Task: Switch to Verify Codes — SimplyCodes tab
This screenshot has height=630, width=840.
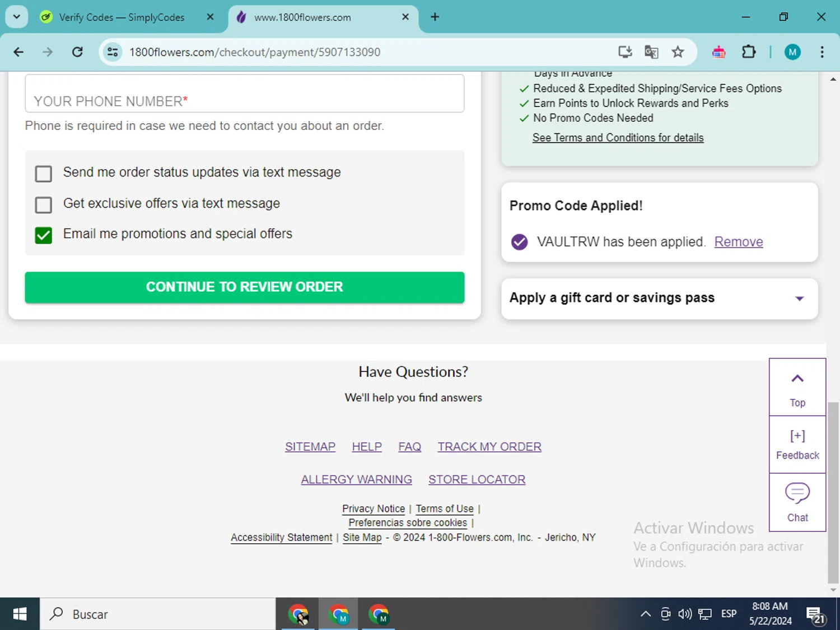Action: [122, 17]
